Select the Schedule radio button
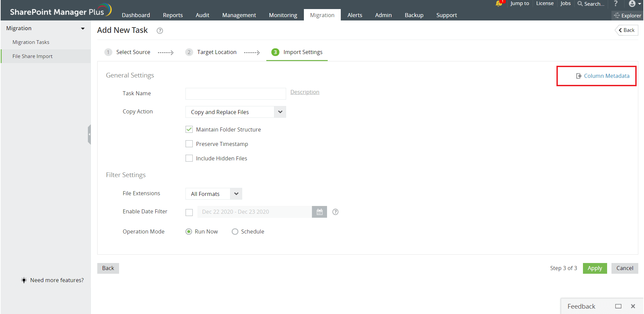Viewport: 644px width, 314px height. [235, 231]
